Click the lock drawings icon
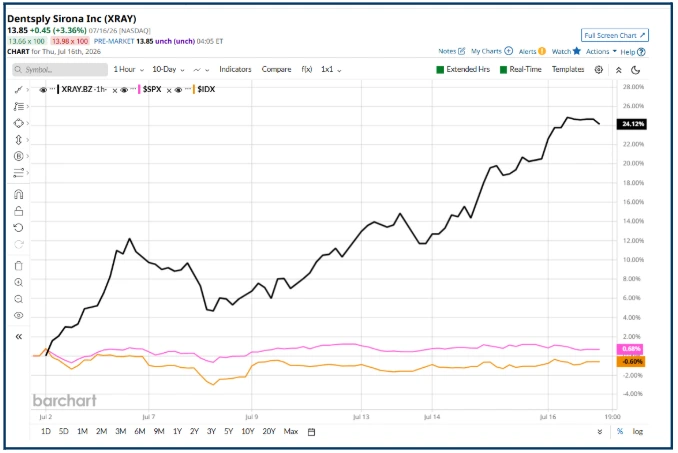678x453 pixels. (19, 211)
